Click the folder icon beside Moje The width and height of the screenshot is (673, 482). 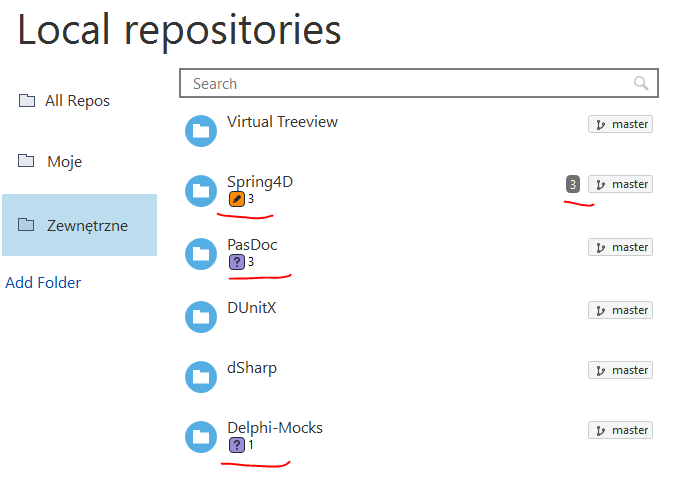[26, 161]
